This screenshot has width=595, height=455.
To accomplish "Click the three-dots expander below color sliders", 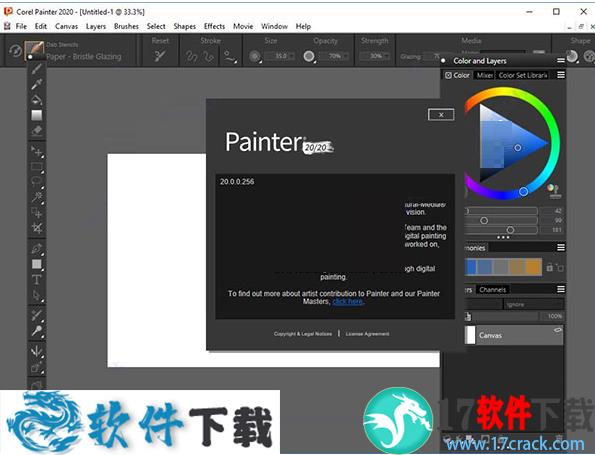I will click(503, 238).
